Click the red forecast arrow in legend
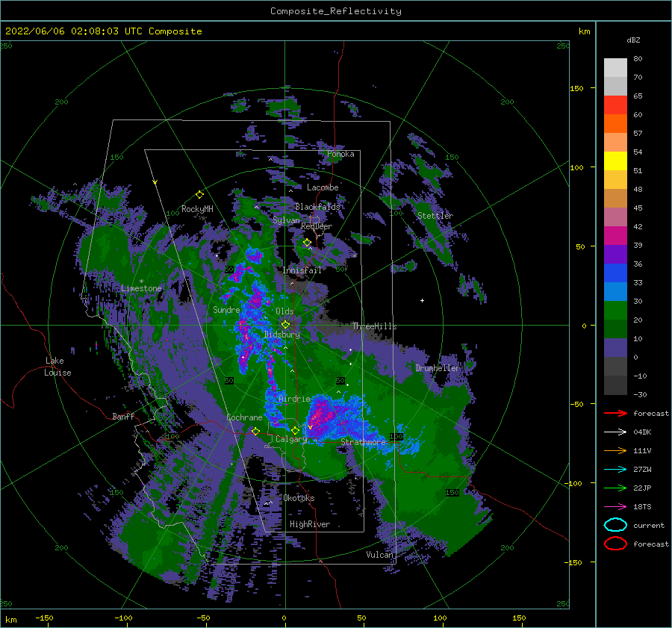This screenshot has width=672, height=628. tap(615, 413)
